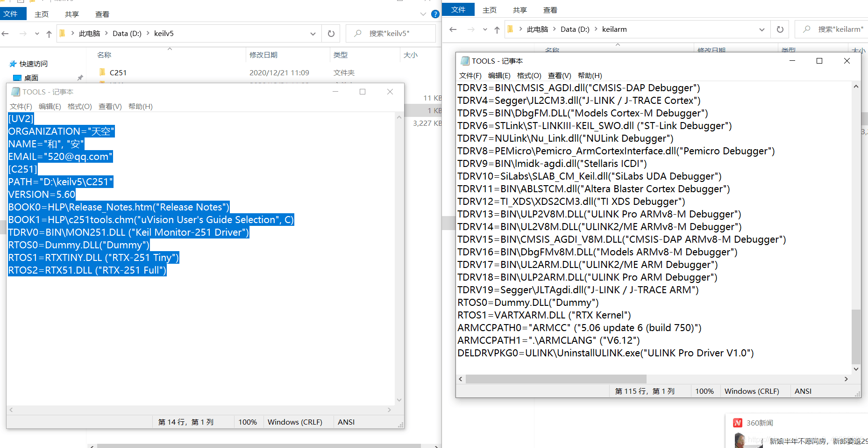Open address bar history dropdown in keilv5

[313, 34]
